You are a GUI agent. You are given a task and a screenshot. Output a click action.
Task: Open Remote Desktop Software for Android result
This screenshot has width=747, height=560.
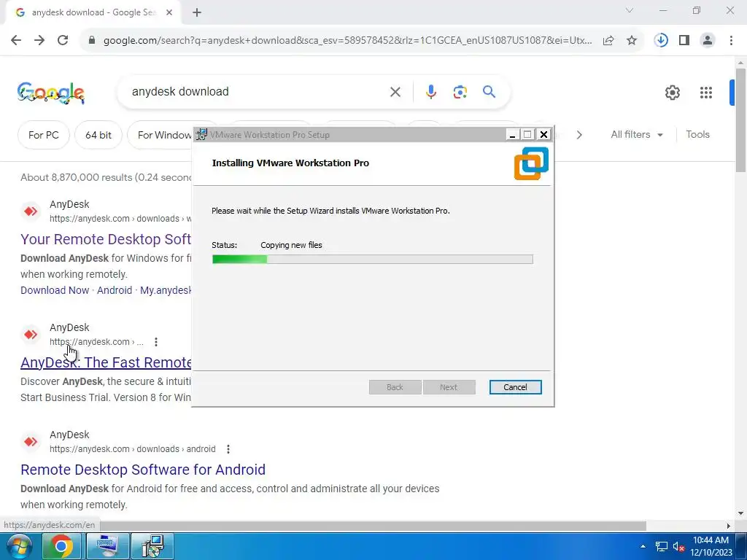[143, 470]
